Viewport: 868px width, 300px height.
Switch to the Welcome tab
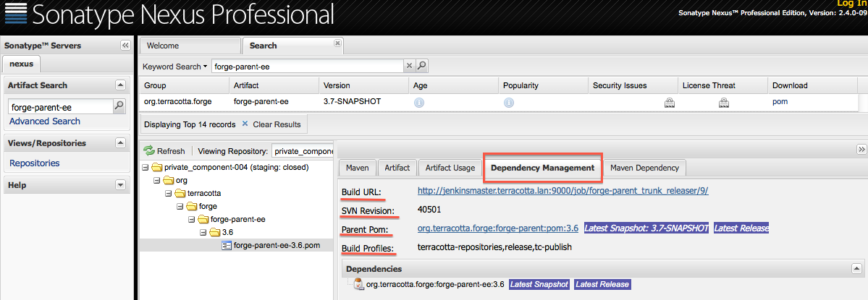tap(190, 46)
